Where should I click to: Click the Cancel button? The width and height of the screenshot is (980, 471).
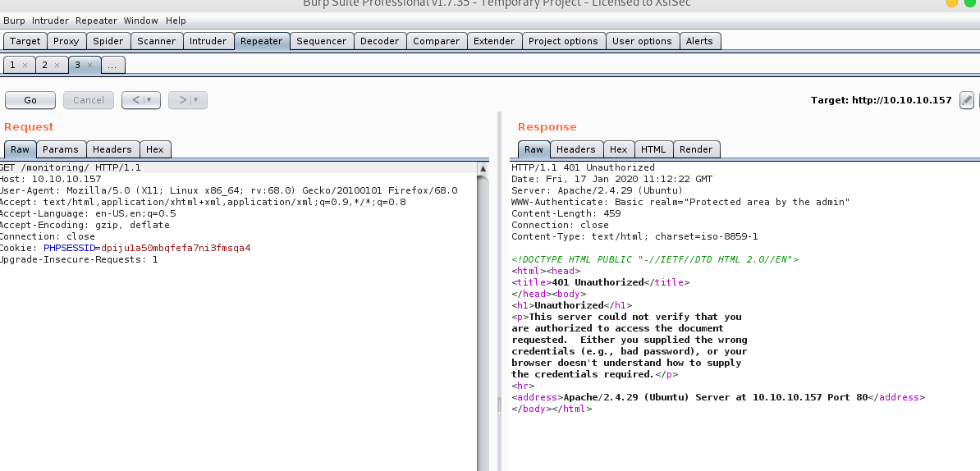tap(88, 100)
